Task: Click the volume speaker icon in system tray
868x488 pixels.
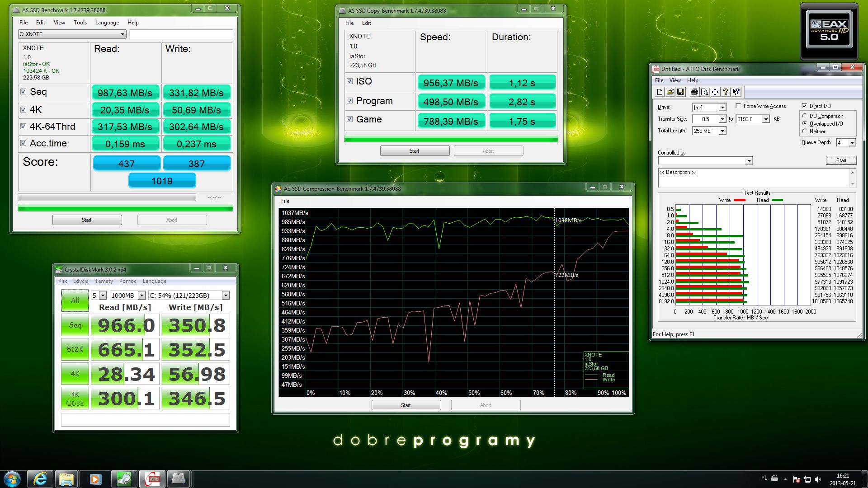Action: tap(818, 479)
